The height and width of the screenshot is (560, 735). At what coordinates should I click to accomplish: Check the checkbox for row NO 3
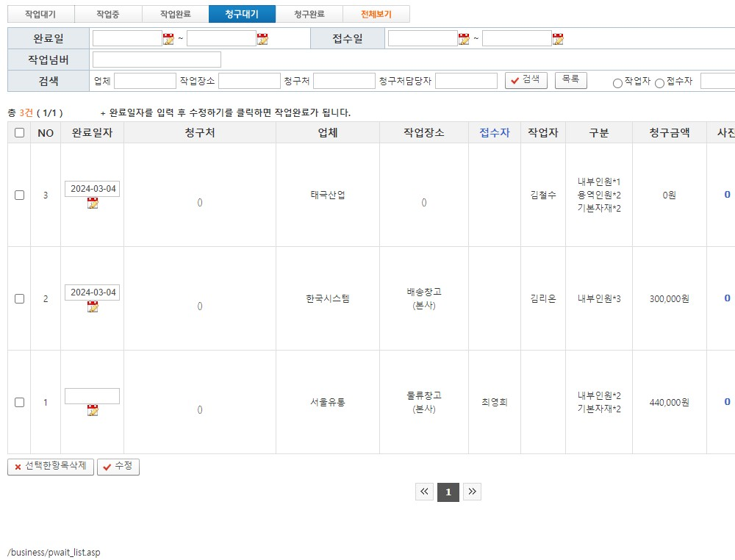click(x=19, y=195)
